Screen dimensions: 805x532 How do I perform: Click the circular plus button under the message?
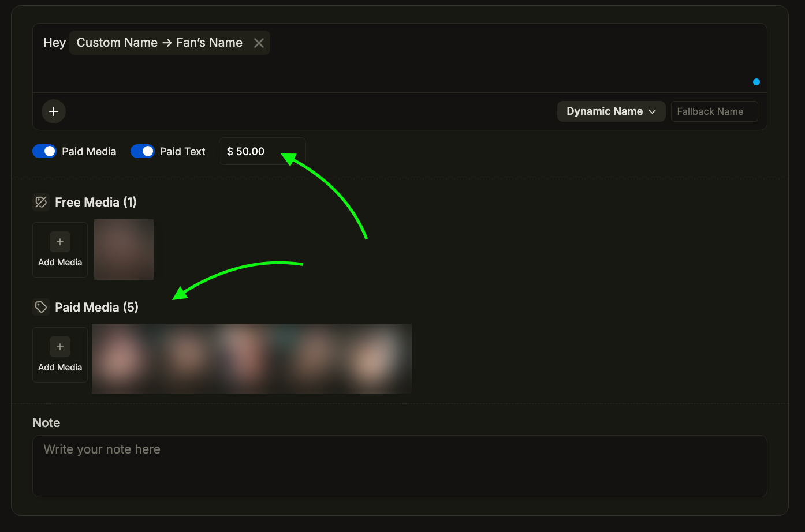[x=54, y=111]
